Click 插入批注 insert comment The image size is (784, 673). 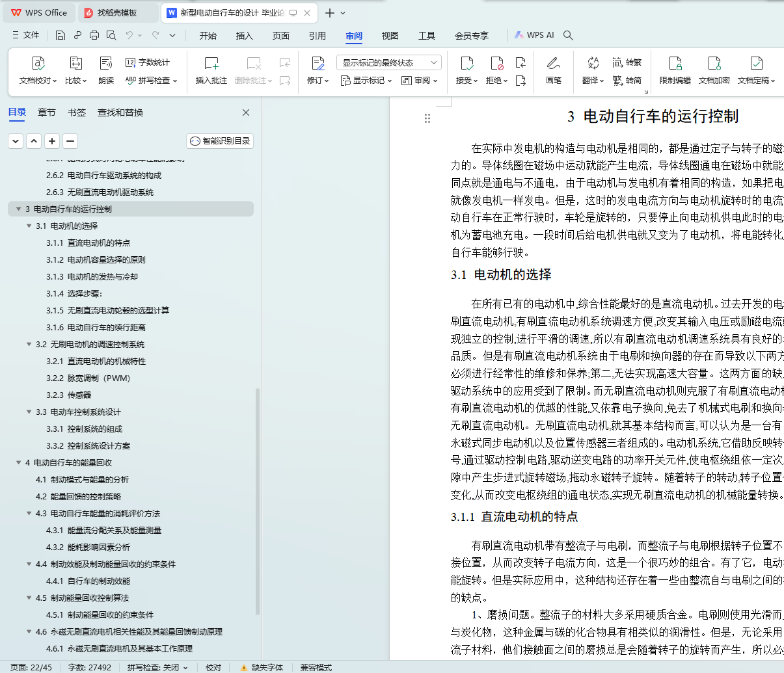tap(211, 71)
